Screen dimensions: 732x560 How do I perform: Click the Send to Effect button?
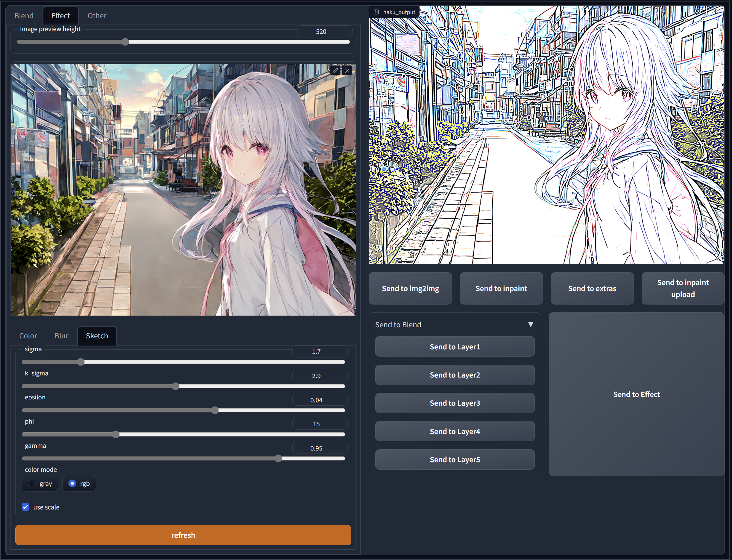[637, 394]
